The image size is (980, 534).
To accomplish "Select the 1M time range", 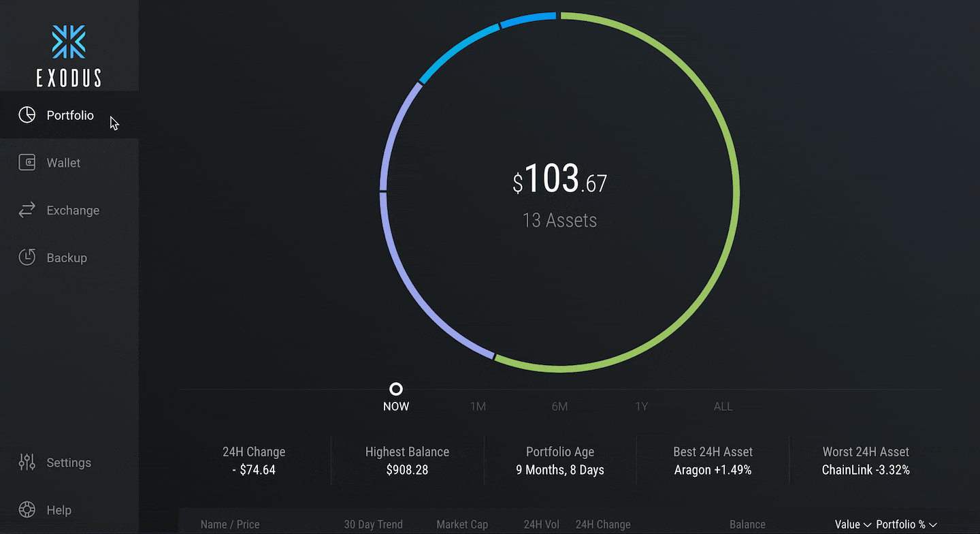I will 478,406.
